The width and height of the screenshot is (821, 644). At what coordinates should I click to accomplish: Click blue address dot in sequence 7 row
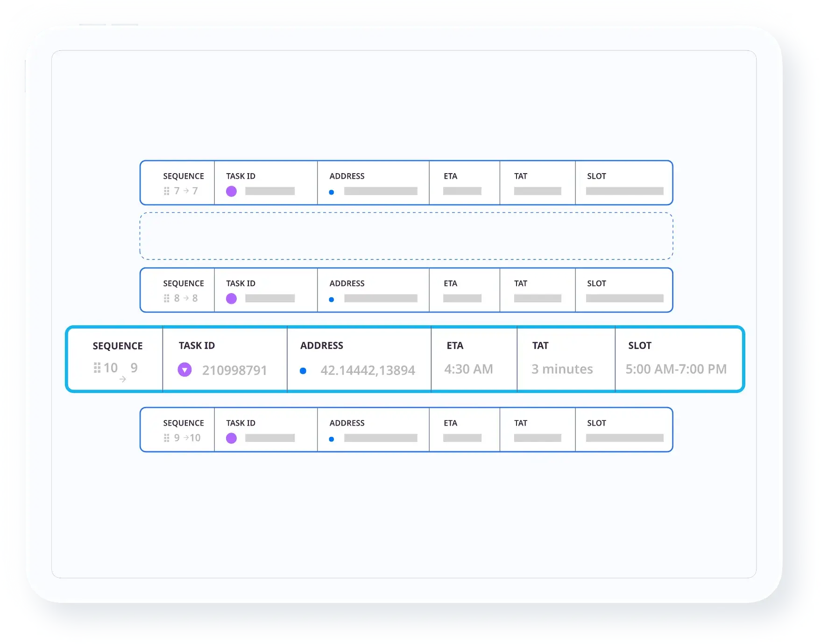331,192
